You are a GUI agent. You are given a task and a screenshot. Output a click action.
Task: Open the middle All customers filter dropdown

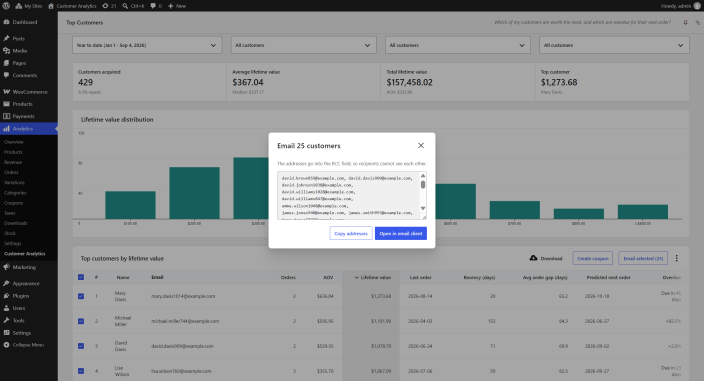(x=458, y=45)
